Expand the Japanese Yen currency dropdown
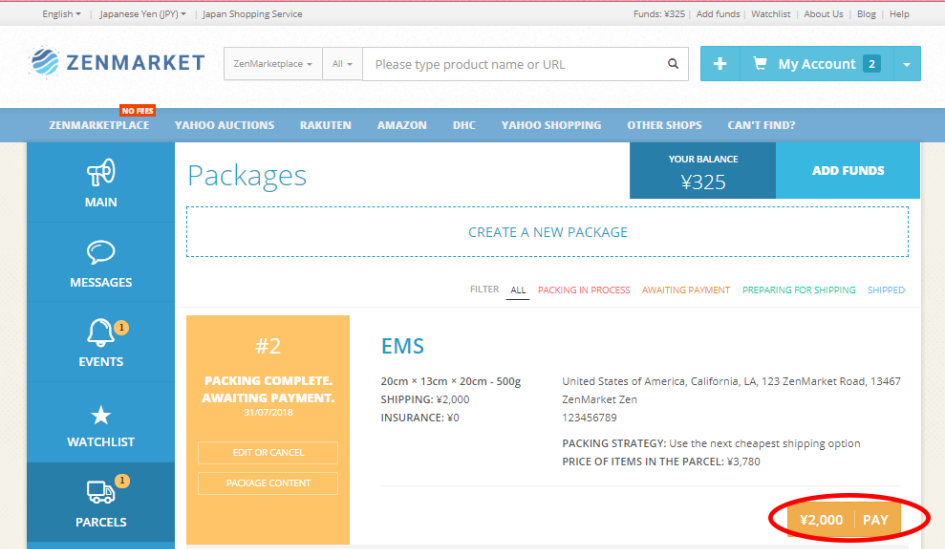The image size is (945, 549). click(x=142, y=14)
